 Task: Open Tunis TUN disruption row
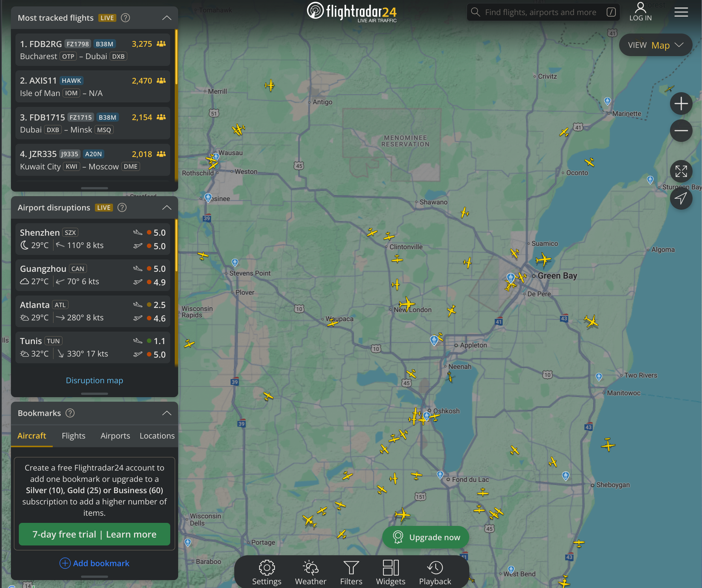(x=93, y=347)
